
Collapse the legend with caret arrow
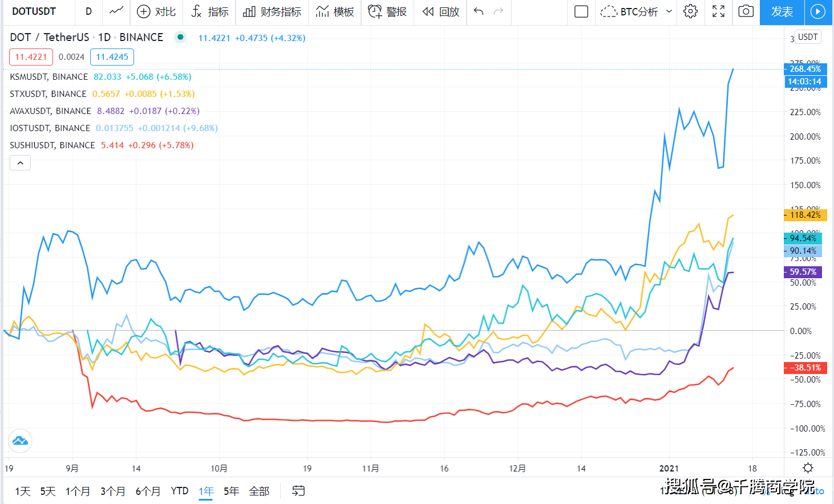point(20,163)
